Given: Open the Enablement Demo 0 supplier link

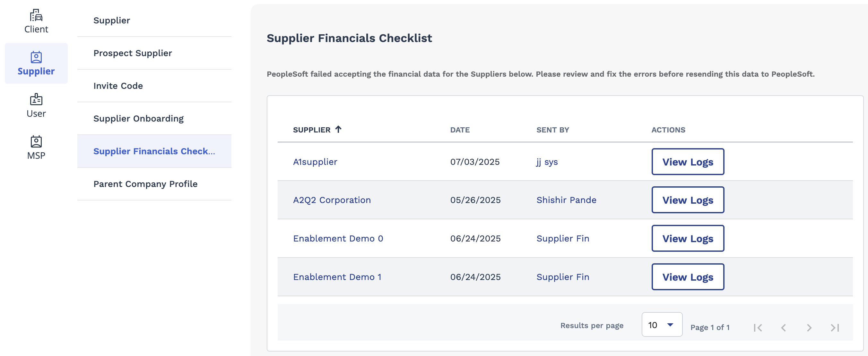Looking at the screenshot, I should click(338, 239).
